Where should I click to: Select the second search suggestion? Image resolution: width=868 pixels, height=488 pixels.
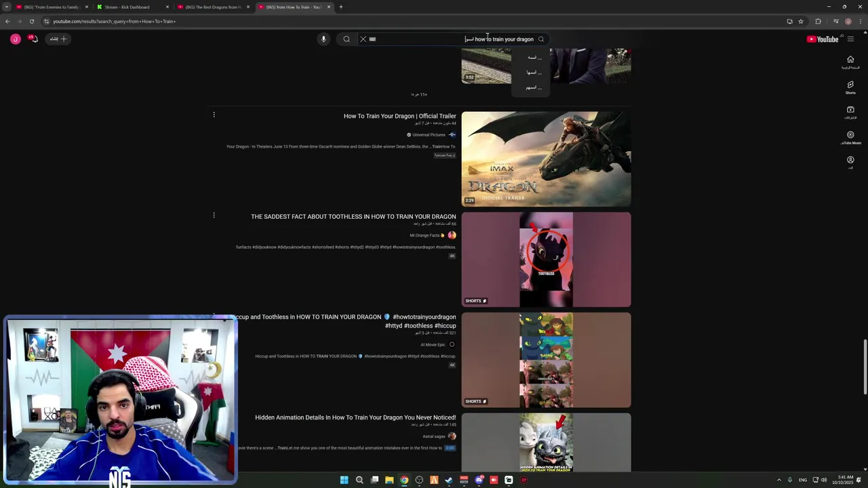pos(534,73)
